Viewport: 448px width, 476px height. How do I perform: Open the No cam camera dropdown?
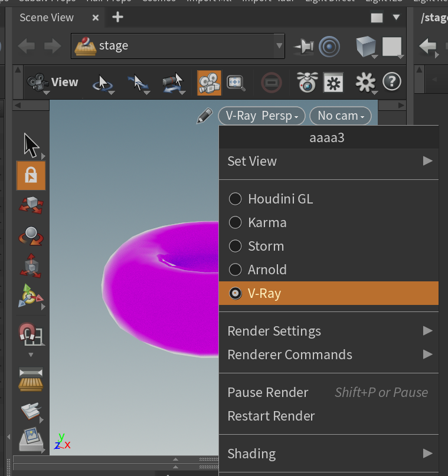[x=341, y=116]
